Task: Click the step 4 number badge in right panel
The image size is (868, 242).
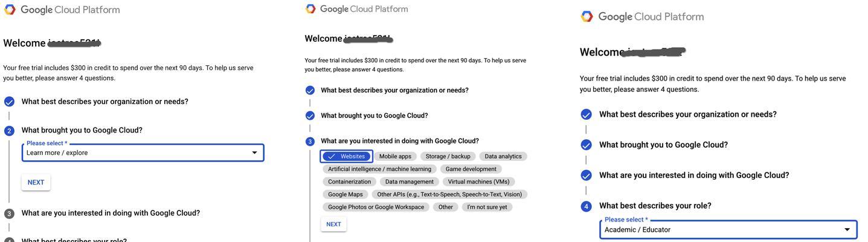Action: [x=586, y=206]
